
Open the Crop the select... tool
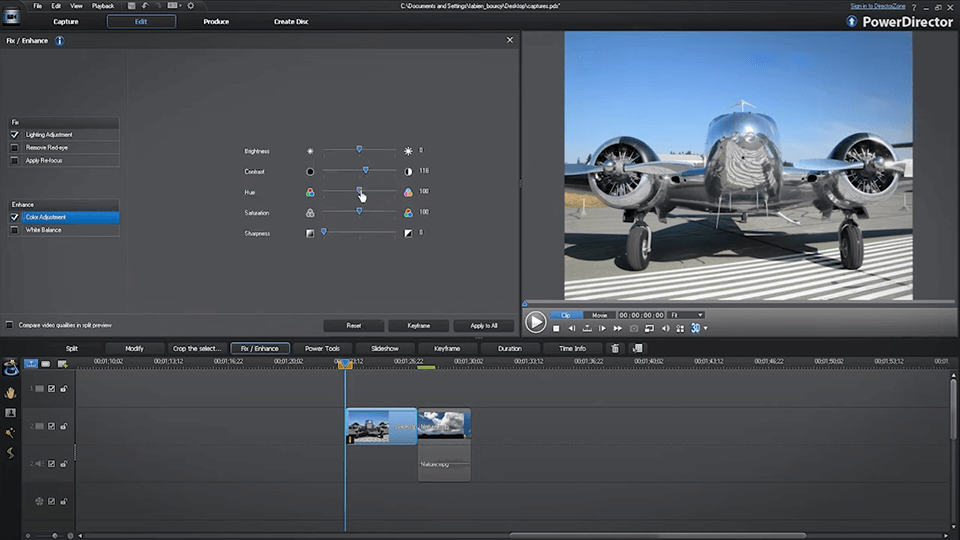[197, 348]
